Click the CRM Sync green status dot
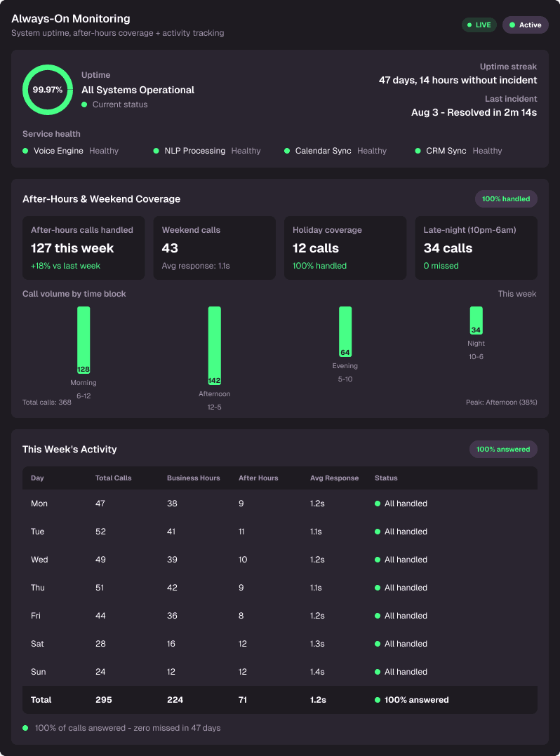The image size is (560, 756). point(418,151)
